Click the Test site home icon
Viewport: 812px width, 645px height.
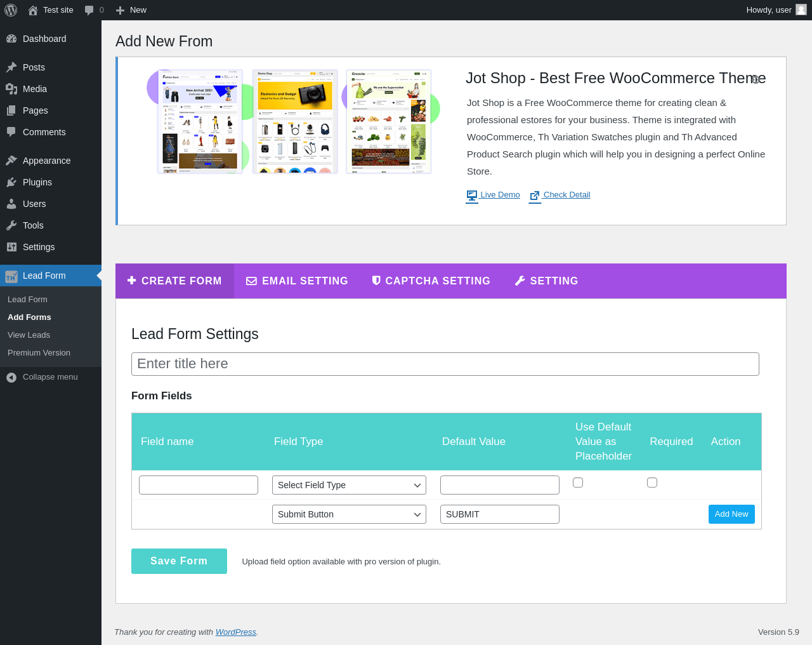(x=33, y=10)
